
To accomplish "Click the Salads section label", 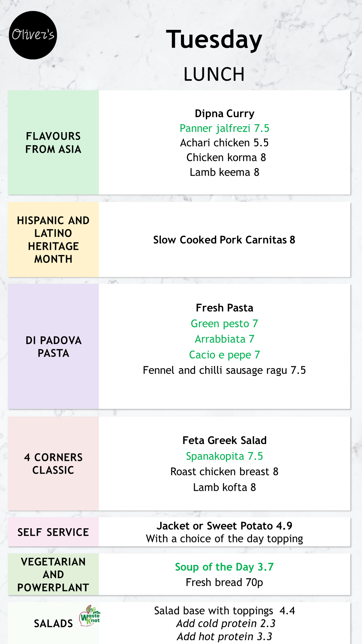I will coord(53,623).
